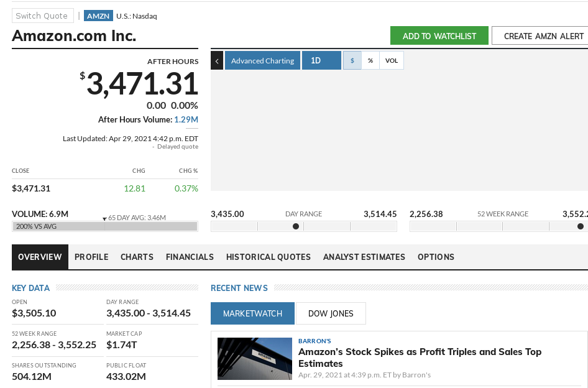Open Advanced Charting
This screenshot has width=588, height=388.
[x=262, y=60]
